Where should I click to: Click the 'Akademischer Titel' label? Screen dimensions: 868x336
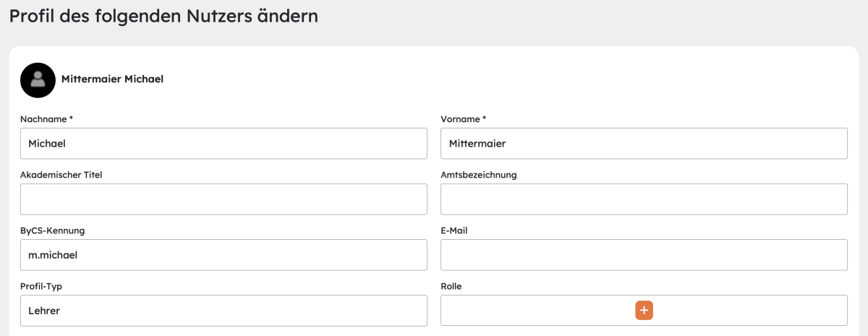[x=61, y=174]
